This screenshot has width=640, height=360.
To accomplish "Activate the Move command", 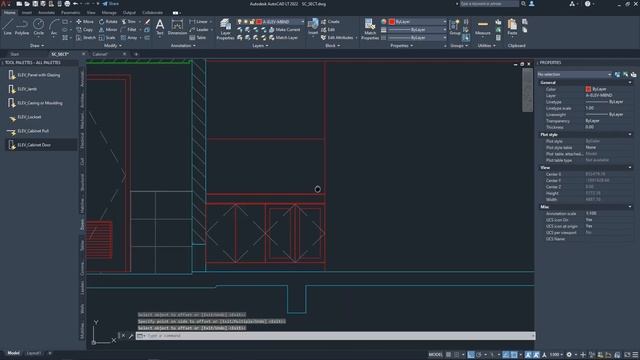I will click(x=85, y=22).
